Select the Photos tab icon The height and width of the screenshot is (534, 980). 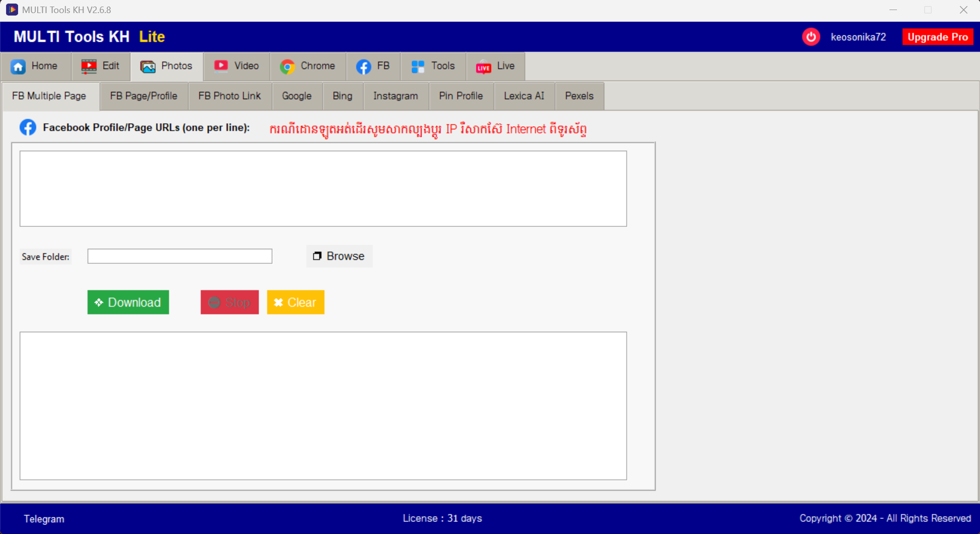147,66
